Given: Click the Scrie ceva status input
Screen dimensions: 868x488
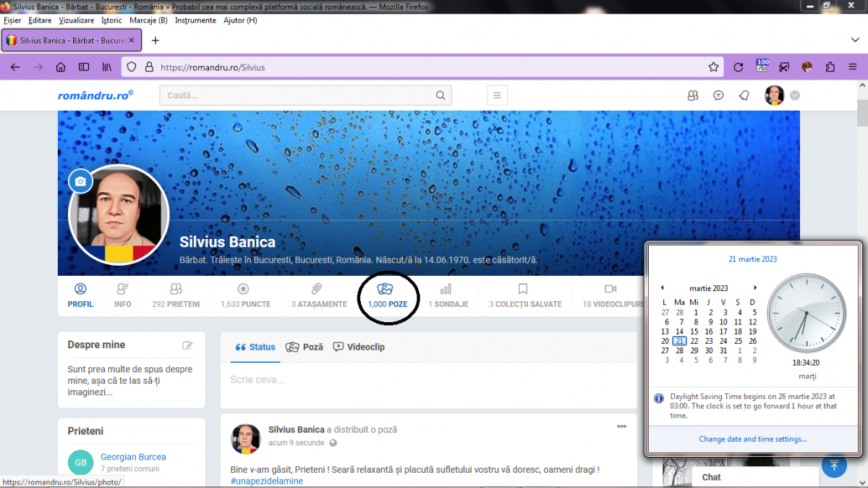Looking at the screenshot, I should [x=427, y=379].
